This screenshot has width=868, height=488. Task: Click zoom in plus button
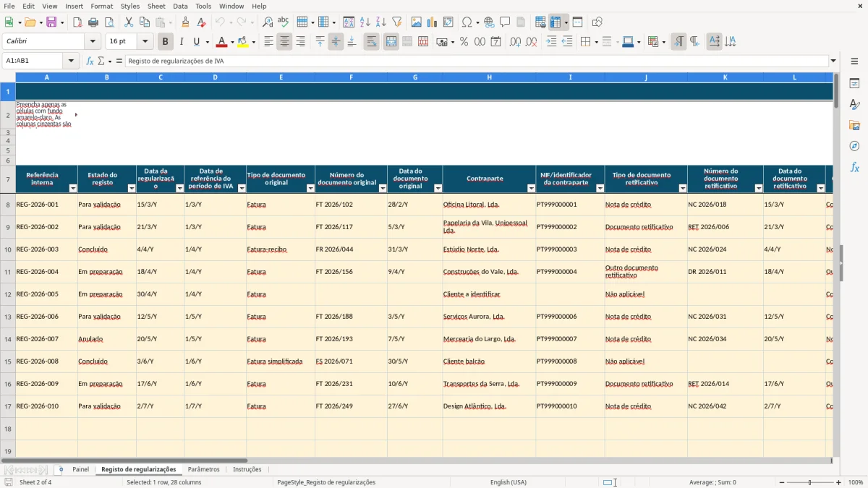point(838,482)
